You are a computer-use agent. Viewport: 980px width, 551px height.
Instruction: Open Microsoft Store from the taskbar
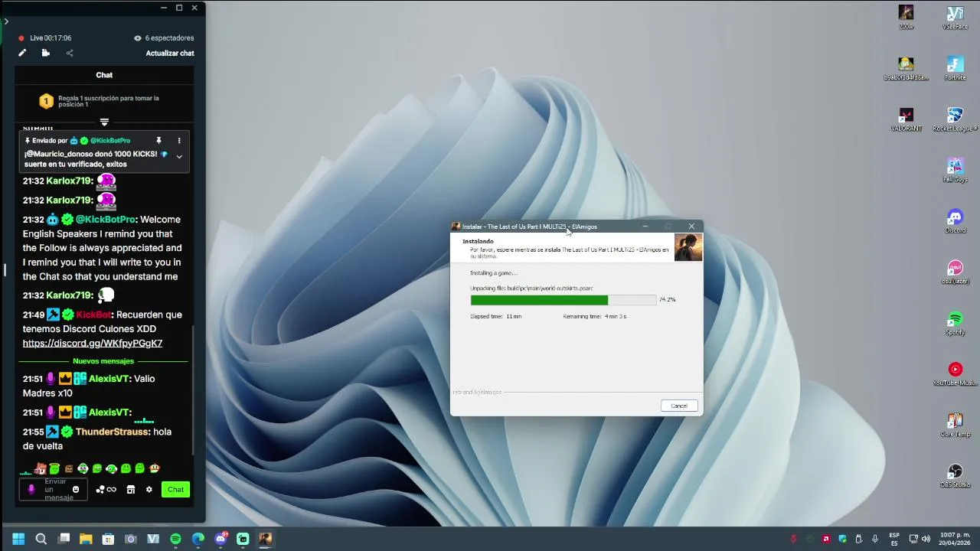[x=108, y=539]
